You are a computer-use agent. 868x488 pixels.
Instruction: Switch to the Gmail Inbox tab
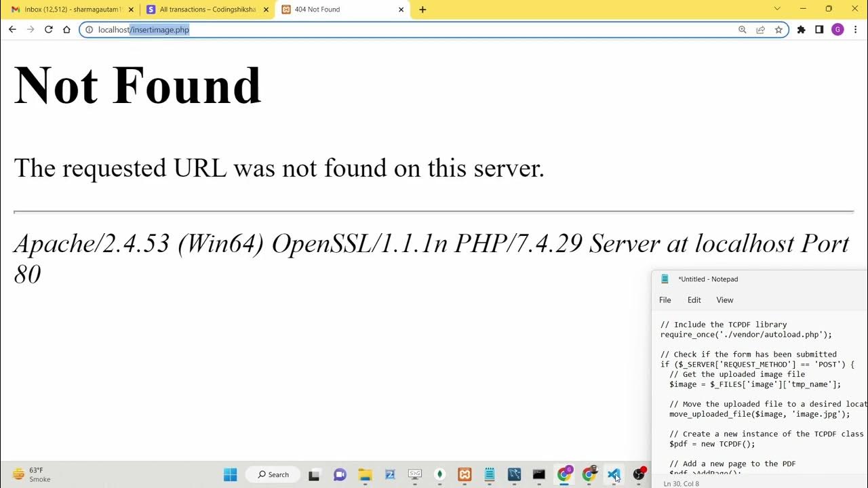click(x=66, y=9)
